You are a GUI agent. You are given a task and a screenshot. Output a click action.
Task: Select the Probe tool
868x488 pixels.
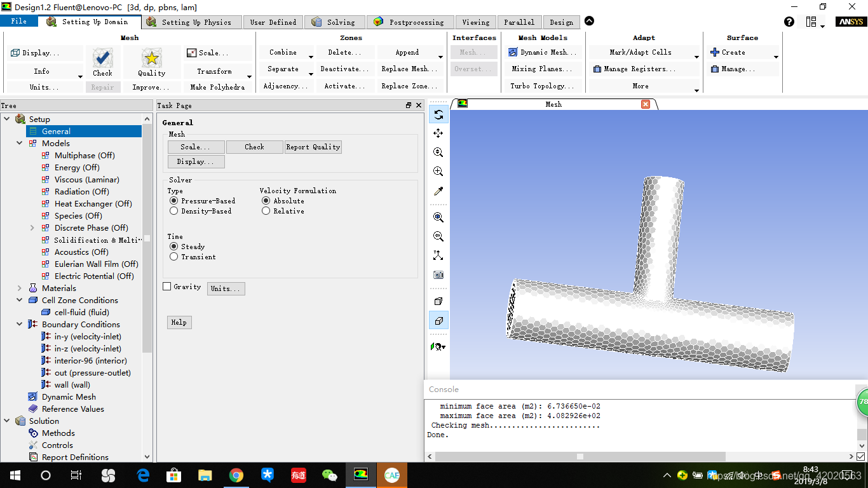pyautogui.click(x=438, y=191)
